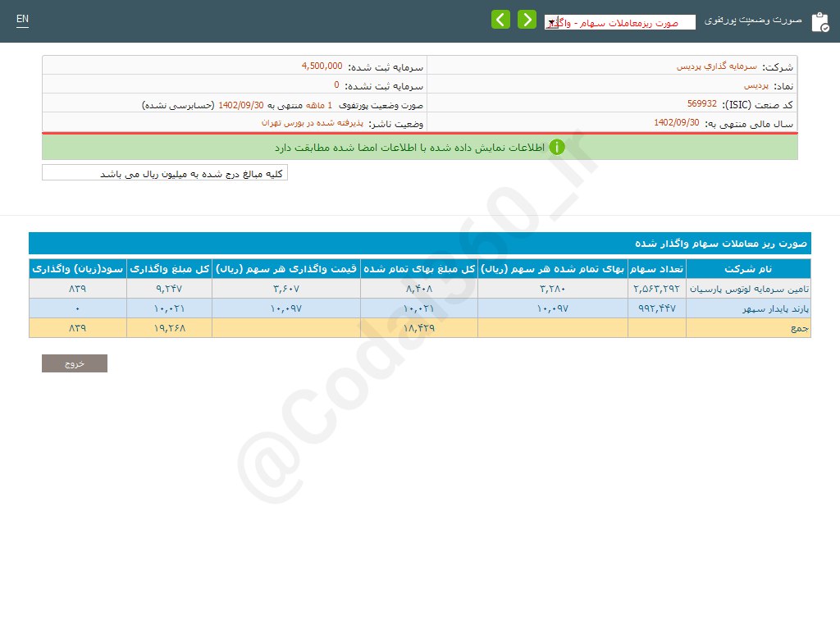Click the سود(زیان) واگذاری column header
This screenshot has height=630, width=840.
[x=78, y=269]
